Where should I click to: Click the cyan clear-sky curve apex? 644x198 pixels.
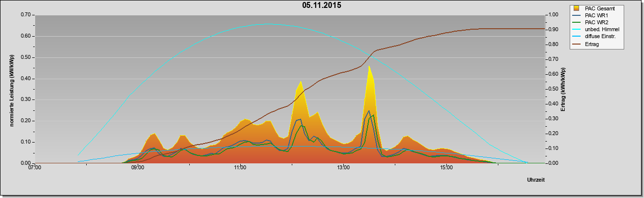tap(268, 24)
